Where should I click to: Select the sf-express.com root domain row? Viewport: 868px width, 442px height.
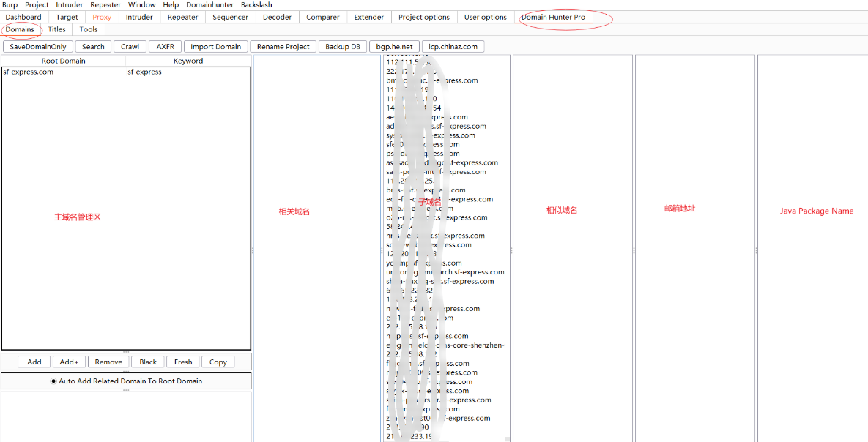(x=126, y=72)
